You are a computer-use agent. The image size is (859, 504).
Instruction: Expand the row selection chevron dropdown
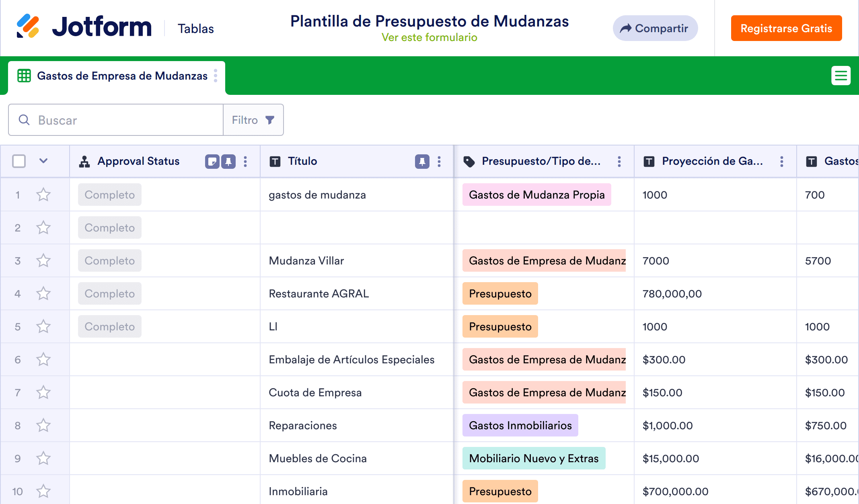point(43,161)
